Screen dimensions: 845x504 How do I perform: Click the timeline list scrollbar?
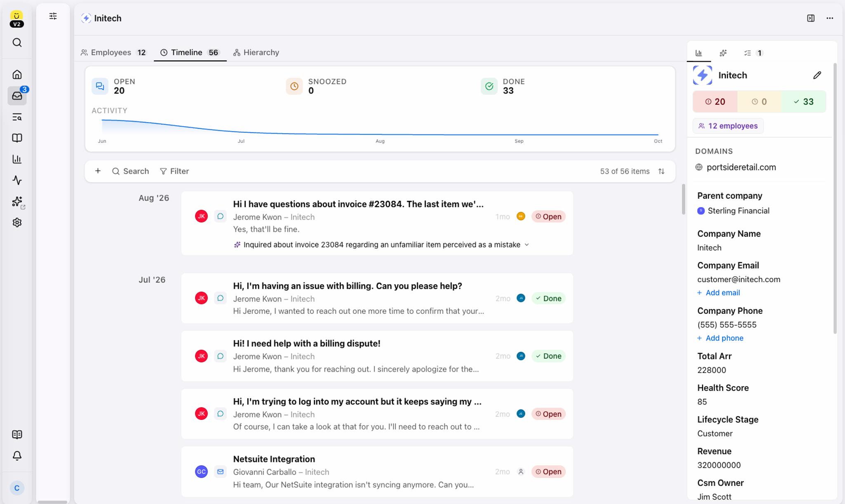[x=683, y=199]
